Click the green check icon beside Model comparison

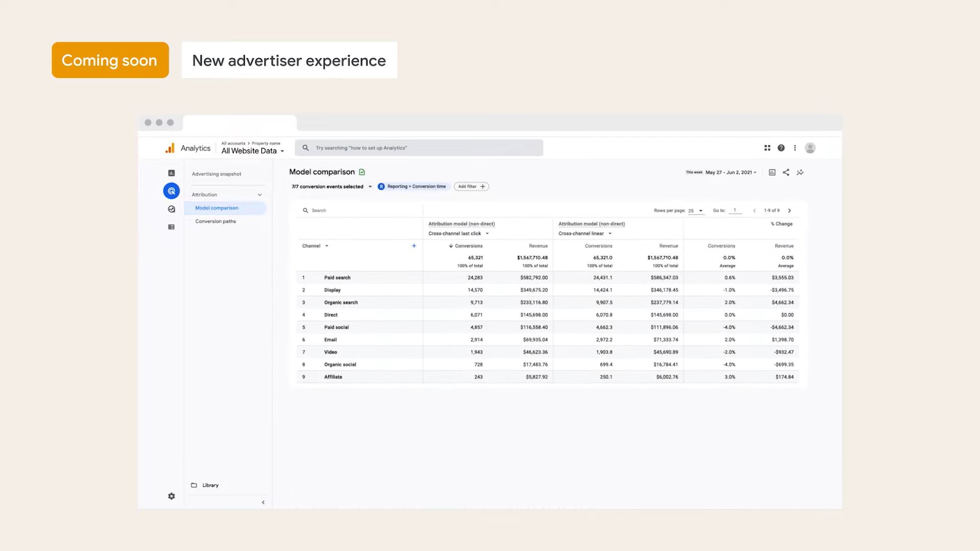pos(362,172)
